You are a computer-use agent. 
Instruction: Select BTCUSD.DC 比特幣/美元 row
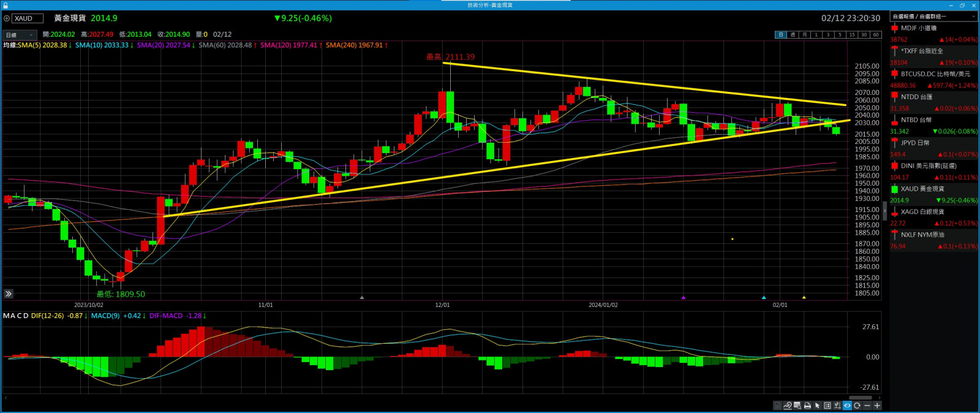934,80
